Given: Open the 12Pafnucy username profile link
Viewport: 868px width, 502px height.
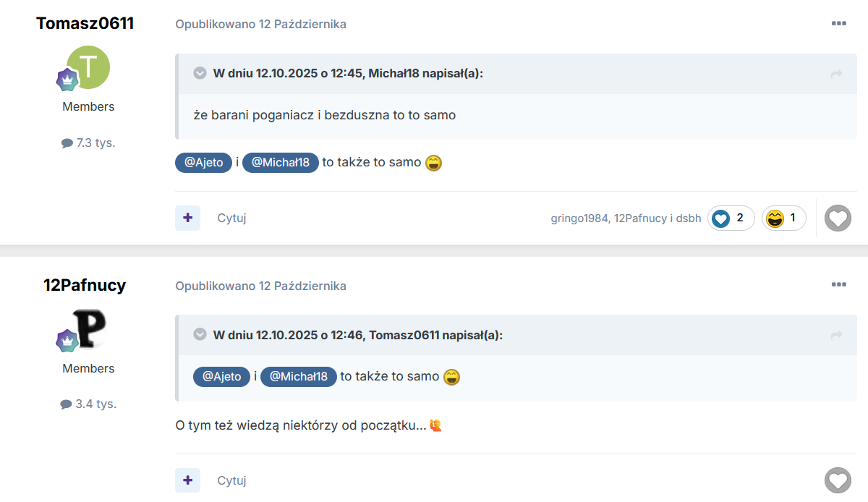Looking at the screenshot, I should coord(85,285).
